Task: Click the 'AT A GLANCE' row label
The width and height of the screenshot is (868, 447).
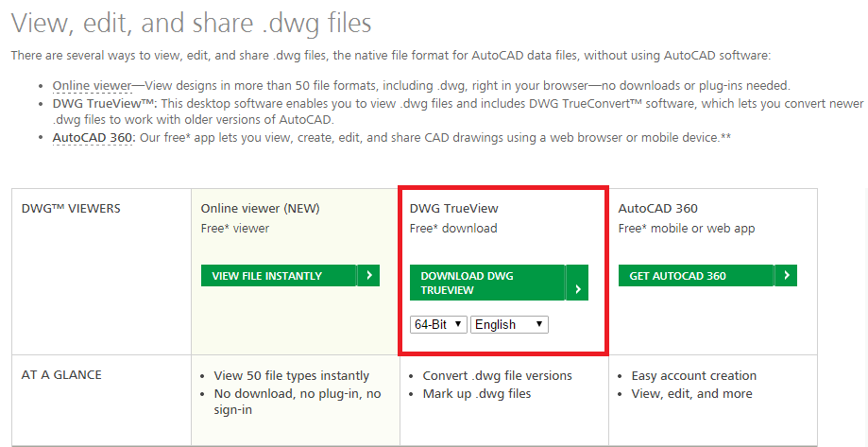Action: pos(61,374)
